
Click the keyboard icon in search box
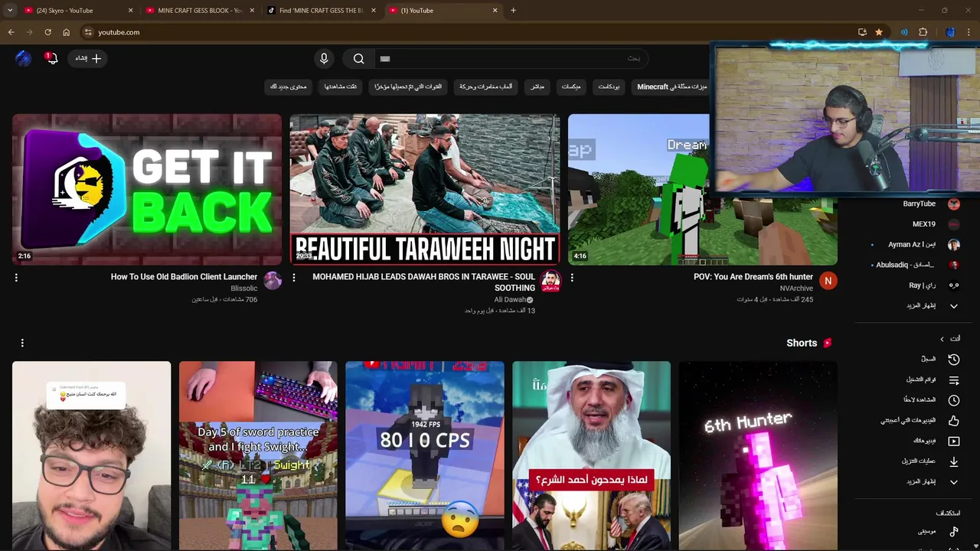coord(385,58)
